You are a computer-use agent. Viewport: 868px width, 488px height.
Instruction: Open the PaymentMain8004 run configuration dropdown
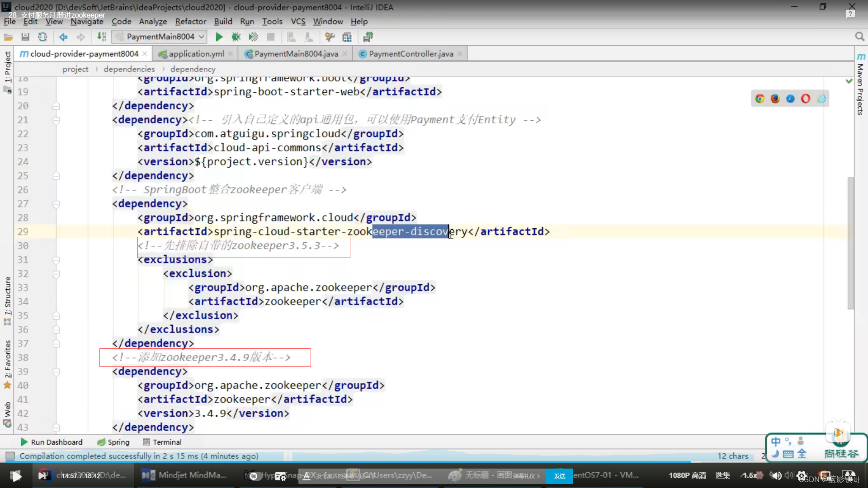click(x=160, y=37)
